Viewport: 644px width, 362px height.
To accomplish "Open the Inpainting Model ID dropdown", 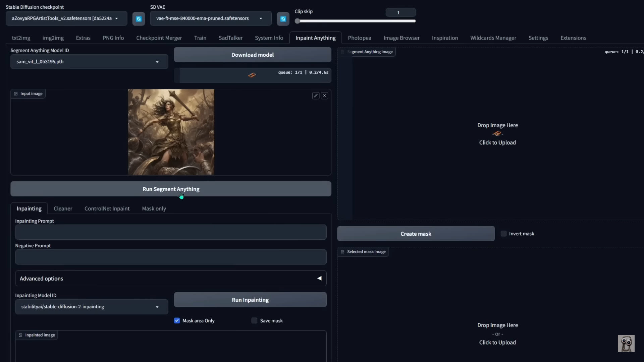I will click(91, 307).
